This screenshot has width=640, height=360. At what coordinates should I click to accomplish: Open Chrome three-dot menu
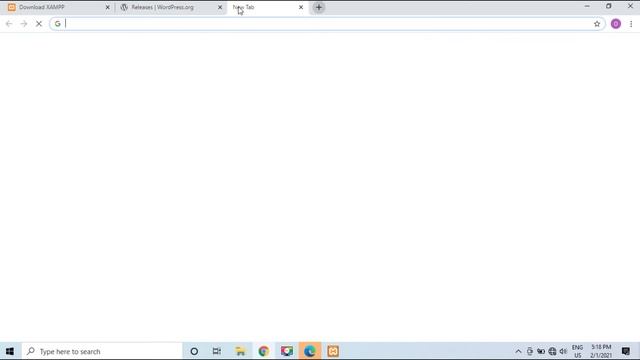pos(631,24)
